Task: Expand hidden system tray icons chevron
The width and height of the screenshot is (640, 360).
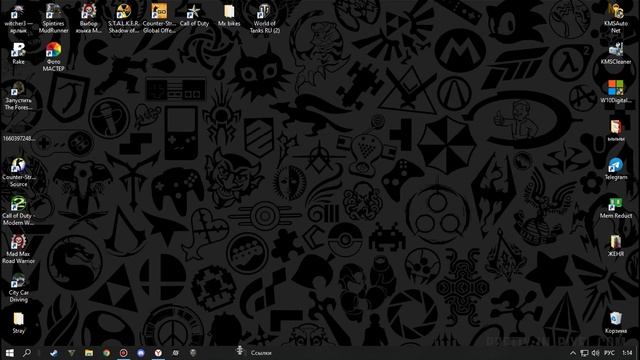Action: pos(573,353)
